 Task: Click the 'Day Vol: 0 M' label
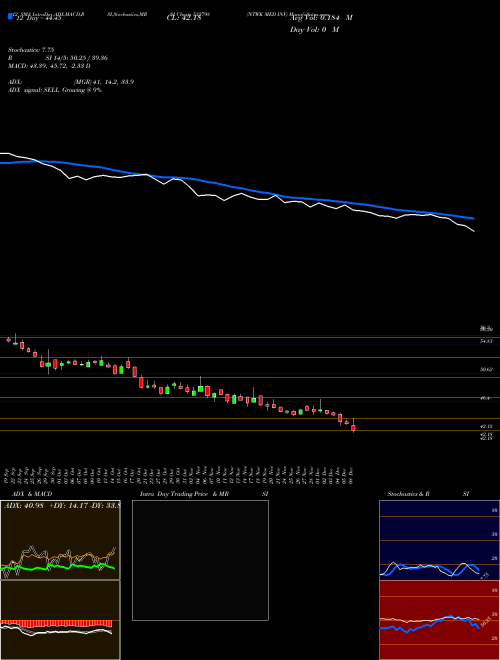coord(314,30)
